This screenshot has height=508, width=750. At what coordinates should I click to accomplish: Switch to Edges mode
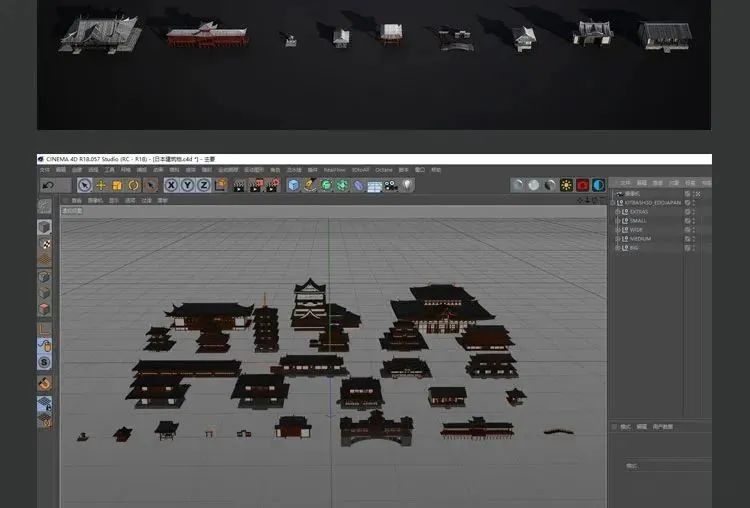(x=44, y=293)
